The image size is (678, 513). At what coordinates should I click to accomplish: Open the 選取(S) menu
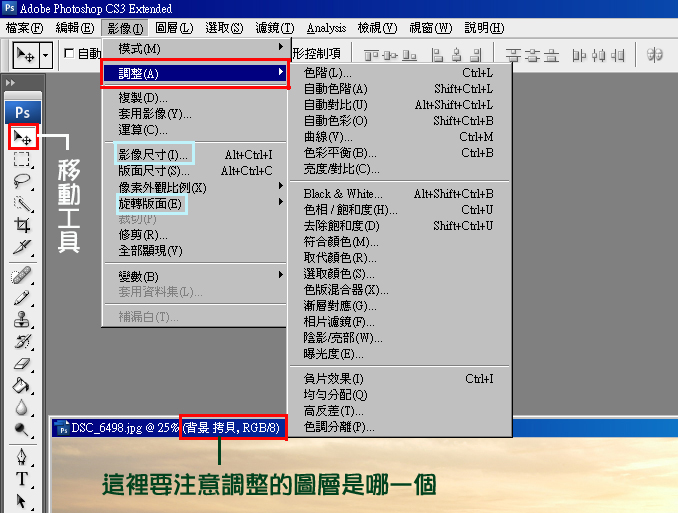[x=224, y=28]
